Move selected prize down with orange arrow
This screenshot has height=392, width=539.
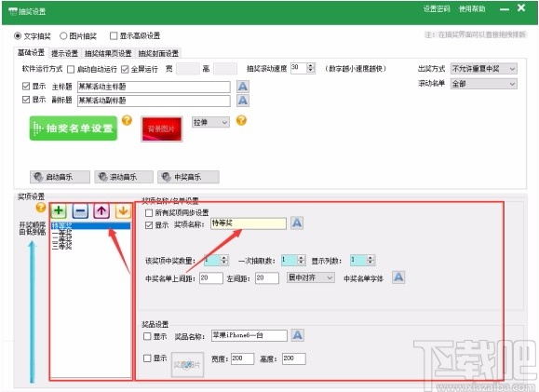[123, 210]
